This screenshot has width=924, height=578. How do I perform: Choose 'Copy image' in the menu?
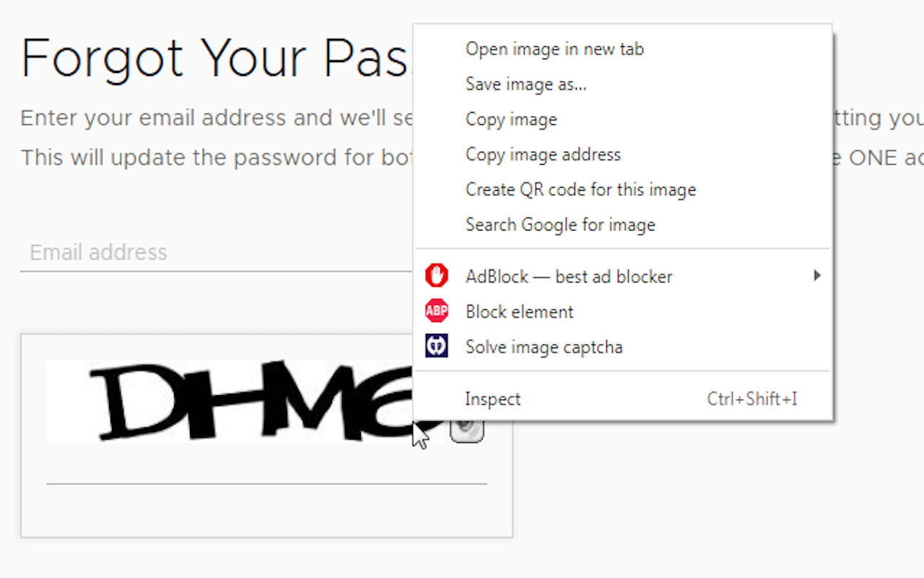point(511,119)
